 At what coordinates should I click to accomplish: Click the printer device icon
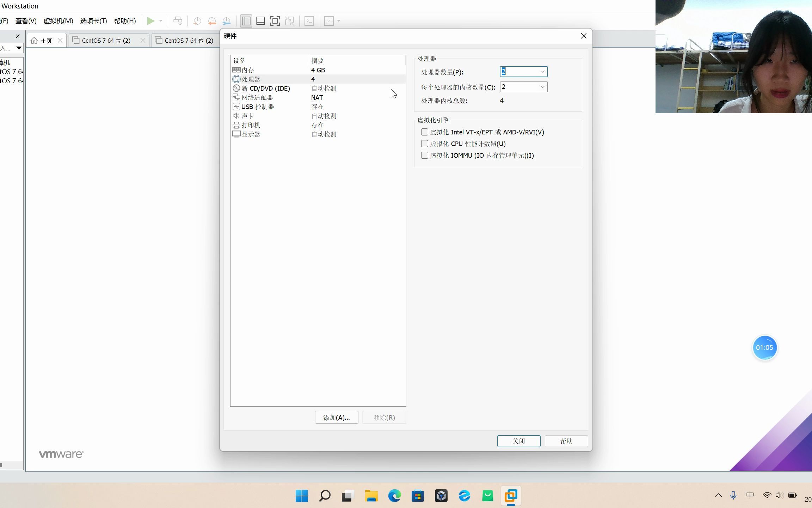[x=236, y=125]
